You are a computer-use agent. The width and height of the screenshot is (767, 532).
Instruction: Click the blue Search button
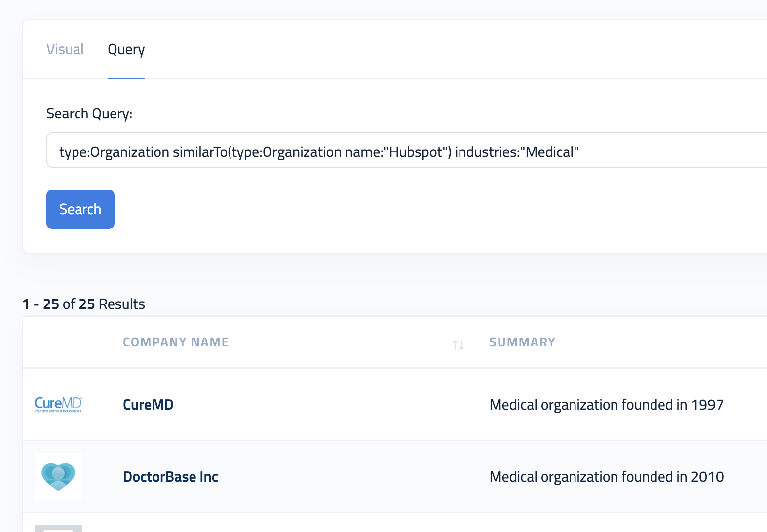point(80,209)
